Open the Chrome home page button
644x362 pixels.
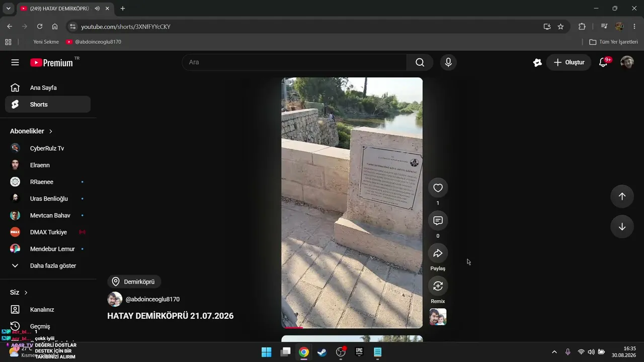55,27
